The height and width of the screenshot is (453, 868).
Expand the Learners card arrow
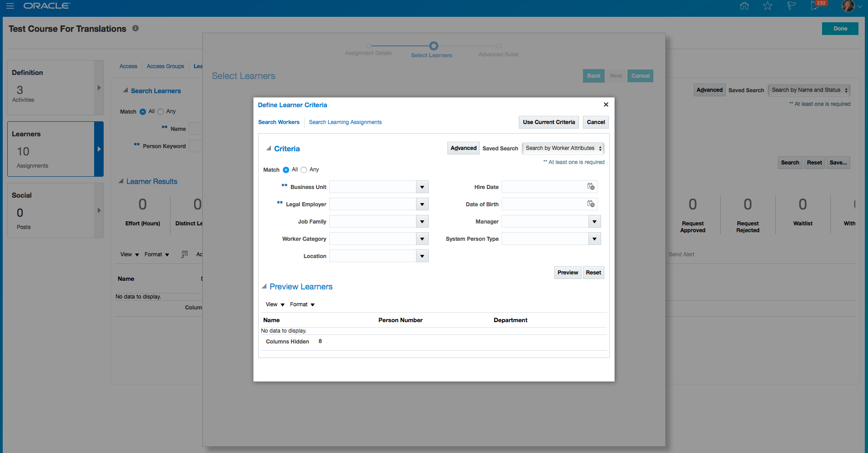click(99, 149)
